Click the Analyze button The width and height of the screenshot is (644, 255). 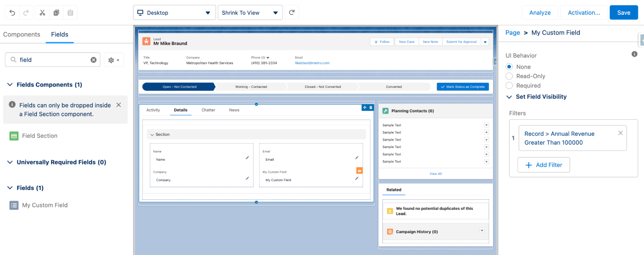coord(540,13)
